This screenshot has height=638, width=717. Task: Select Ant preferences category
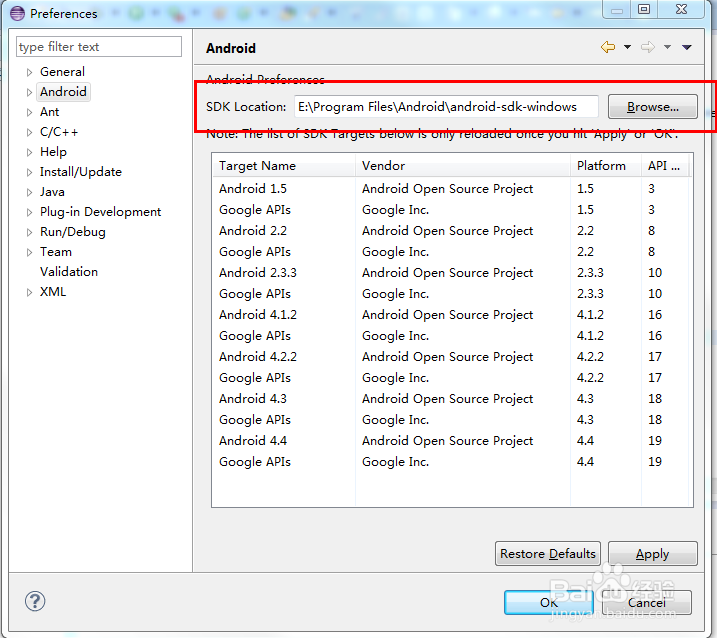pyautogui.click(x=49, y=112)
